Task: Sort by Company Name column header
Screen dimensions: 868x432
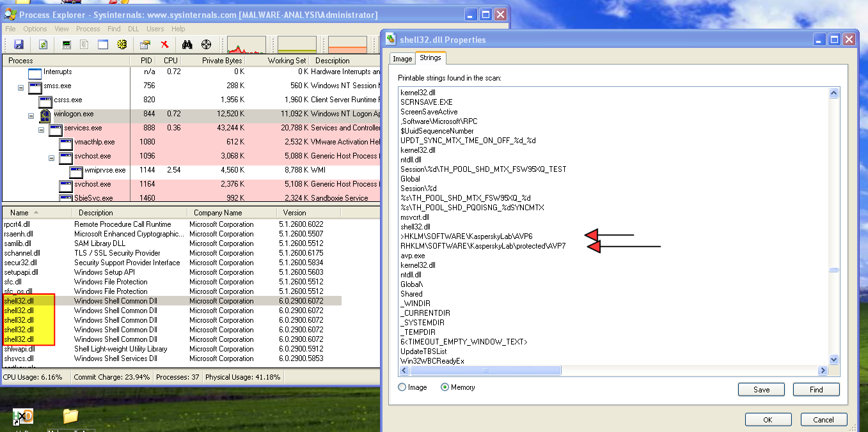Action: coord(231,213)
